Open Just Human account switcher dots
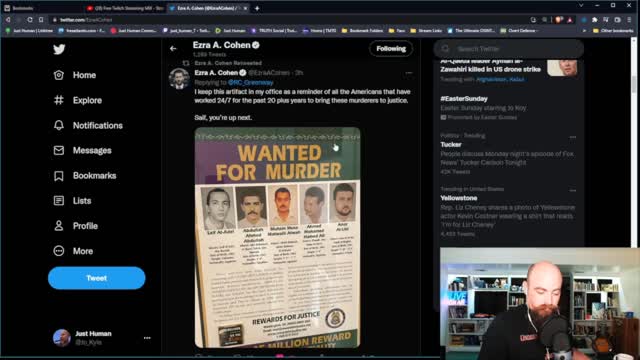The height and width of the screenshot is (360, 640). [x=147, y=338]
